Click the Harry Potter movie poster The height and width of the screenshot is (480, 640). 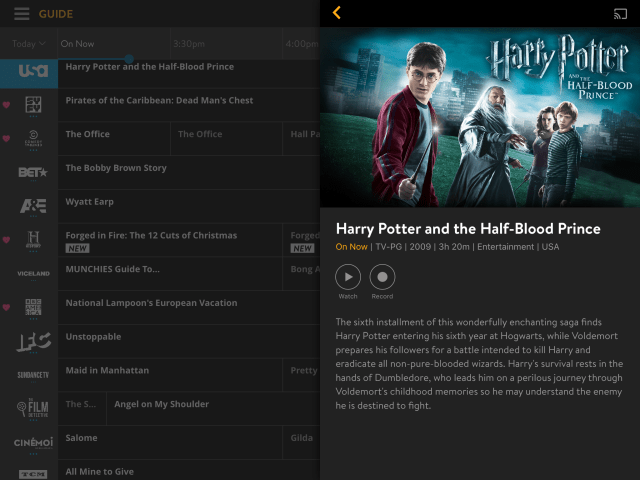click(480, 117)
